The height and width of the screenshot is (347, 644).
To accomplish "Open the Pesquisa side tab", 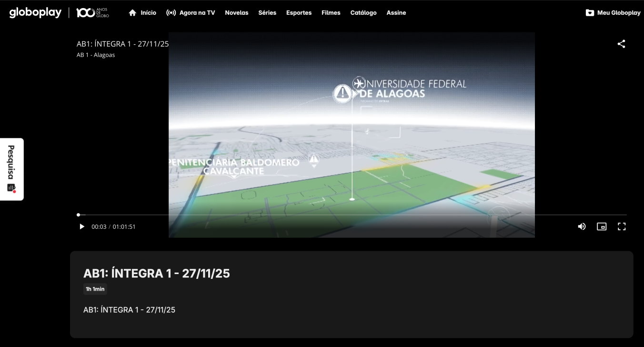I will pyautogui.click(x=11, y=169).
